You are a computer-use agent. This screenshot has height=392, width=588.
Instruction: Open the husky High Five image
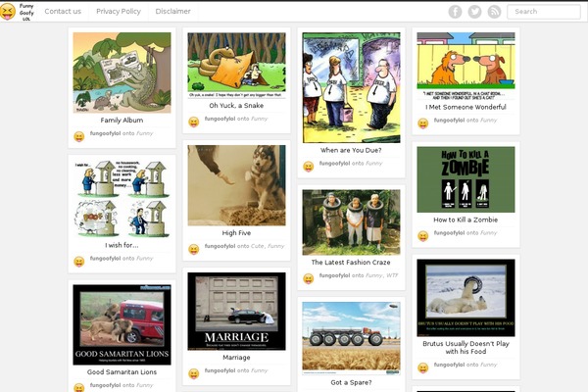point(236,185)
